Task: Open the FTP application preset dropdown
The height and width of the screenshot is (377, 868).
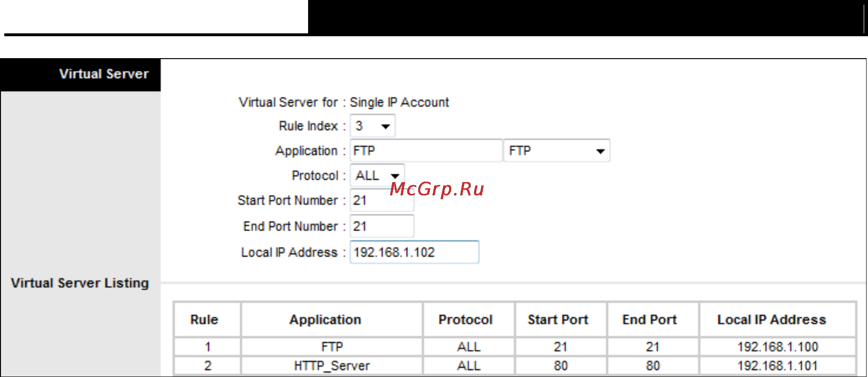Action: point(557,151)
